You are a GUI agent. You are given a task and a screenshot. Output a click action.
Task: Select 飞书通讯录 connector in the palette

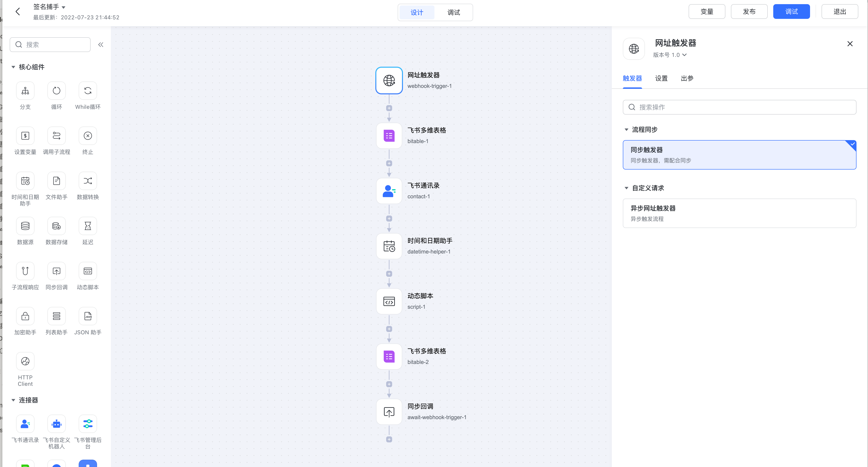tap(25, 424)
